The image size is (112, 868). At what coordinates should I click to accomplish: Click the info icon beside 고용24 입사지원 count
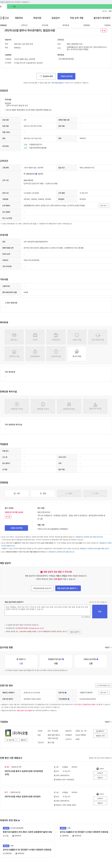click(x=97, y=659)
